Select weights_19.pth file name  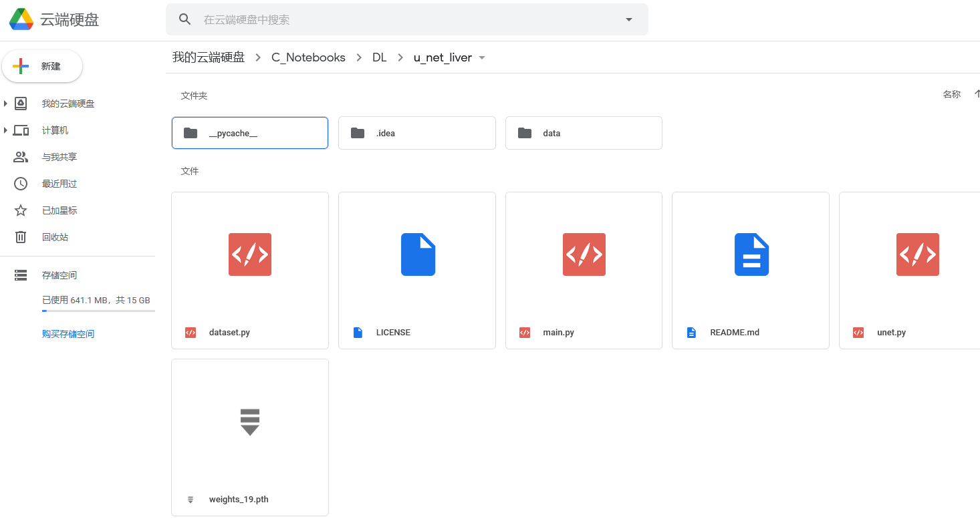click(239, 499)
